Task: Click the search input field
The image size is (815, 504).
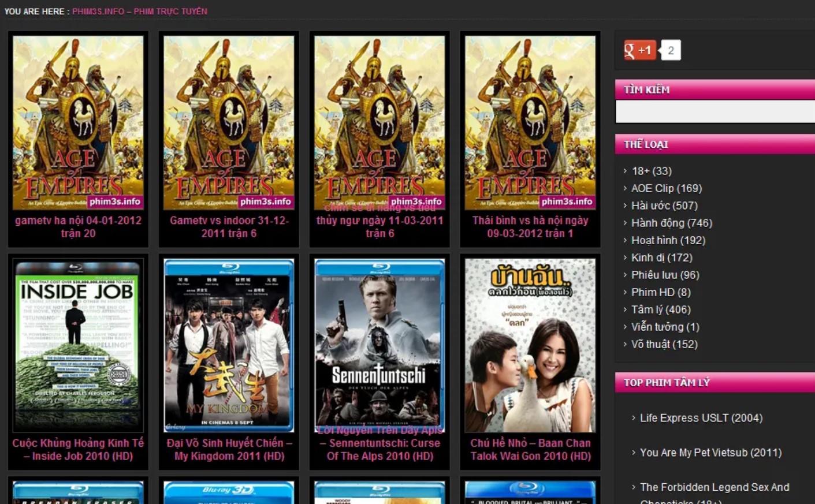Action: pos(715,111)
